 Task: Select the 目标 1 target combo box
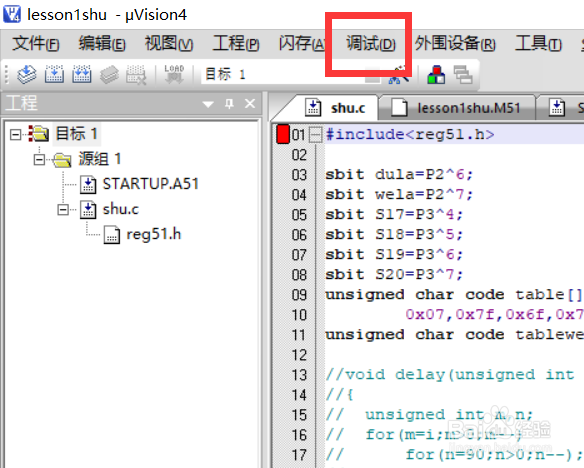point(292,74)
